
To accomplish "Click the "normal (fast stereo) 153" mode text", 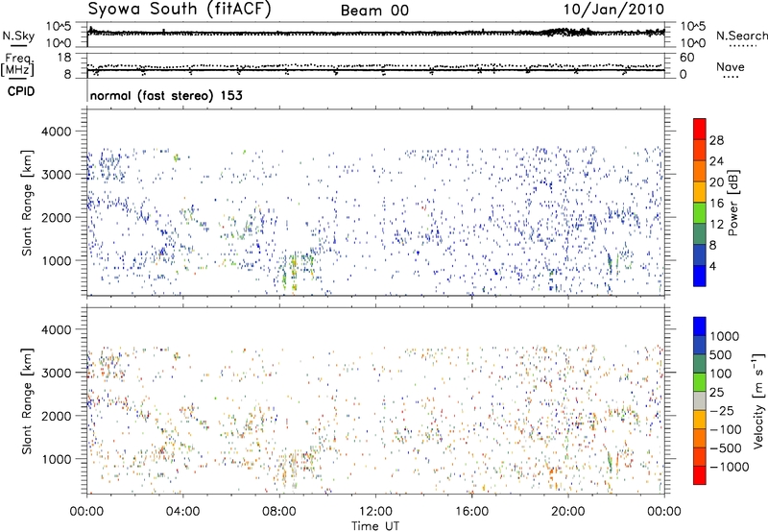I will (166, 95).
